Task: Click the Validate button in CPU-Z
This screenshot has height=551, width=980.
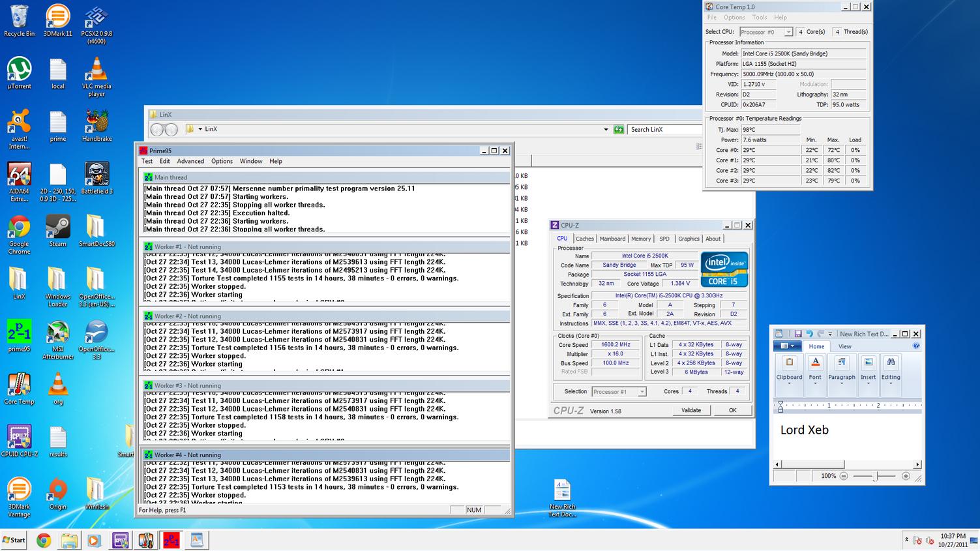Action: point(691,410)
